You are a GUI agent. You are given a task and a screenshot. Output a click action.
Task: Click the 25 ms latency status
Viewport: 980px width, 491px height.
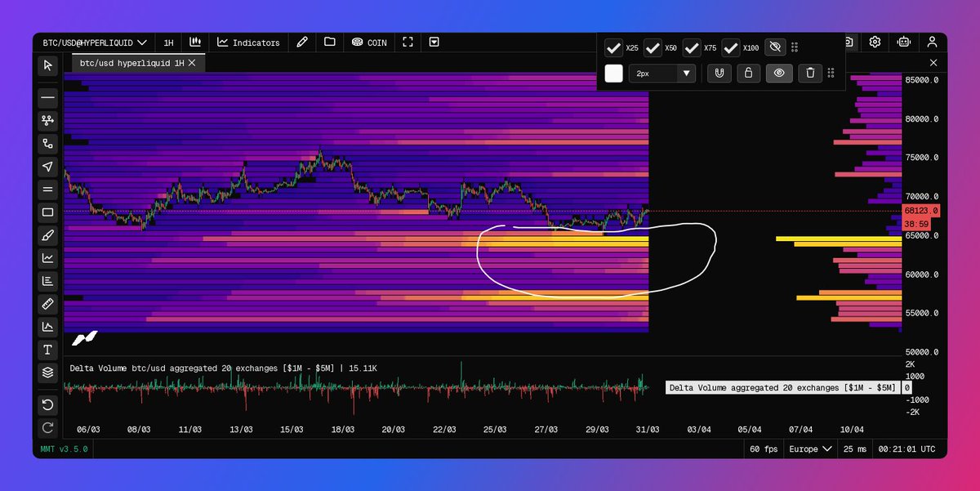(855, 449)
